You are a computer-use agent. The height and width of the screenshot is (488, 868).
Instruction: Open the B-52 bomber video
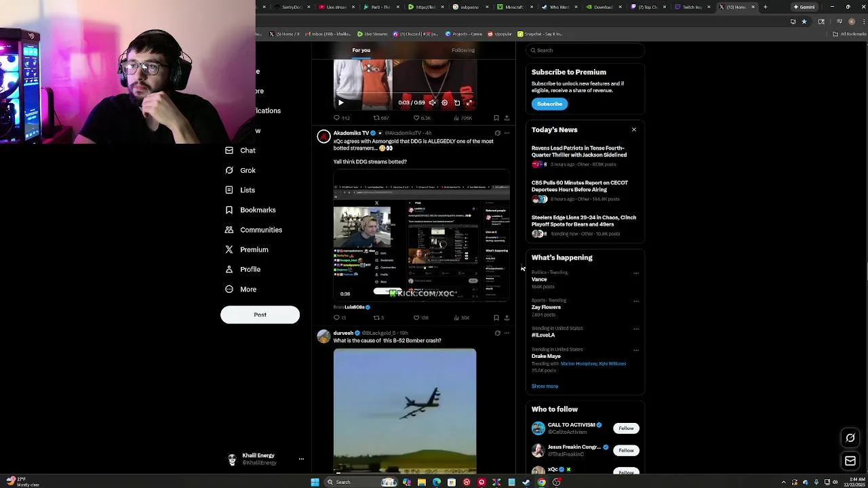[x=405, y=411]
